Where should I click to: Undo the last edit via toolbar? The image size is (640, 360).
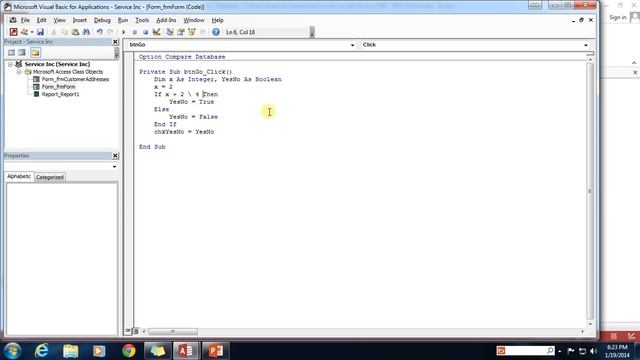(x=99, y=32)
